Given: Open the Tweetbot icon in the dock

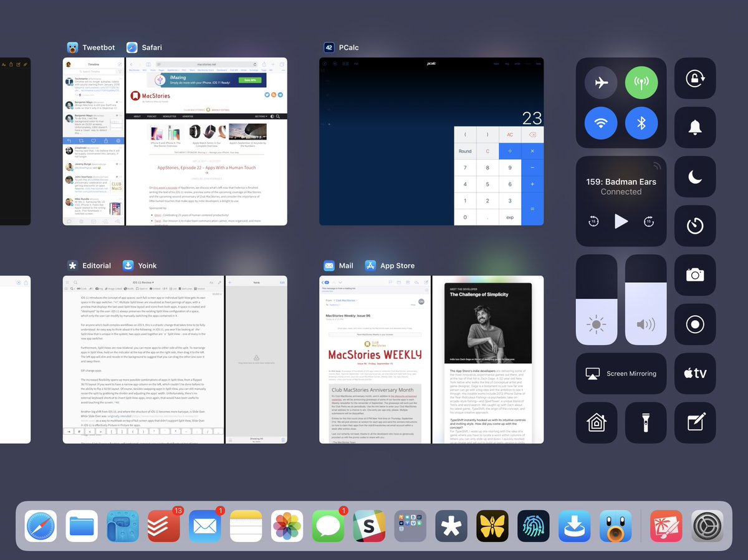Looking at the screenshot, I should (x=616, y=526).
